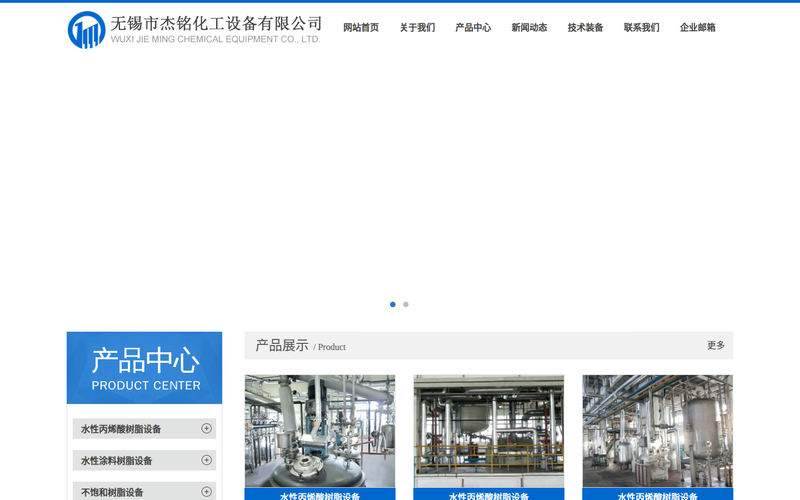Expand the plus icon beside 水性涂料树脂设备
The height and width of the screenshot is (500, 800).
(x=207, y=460)
